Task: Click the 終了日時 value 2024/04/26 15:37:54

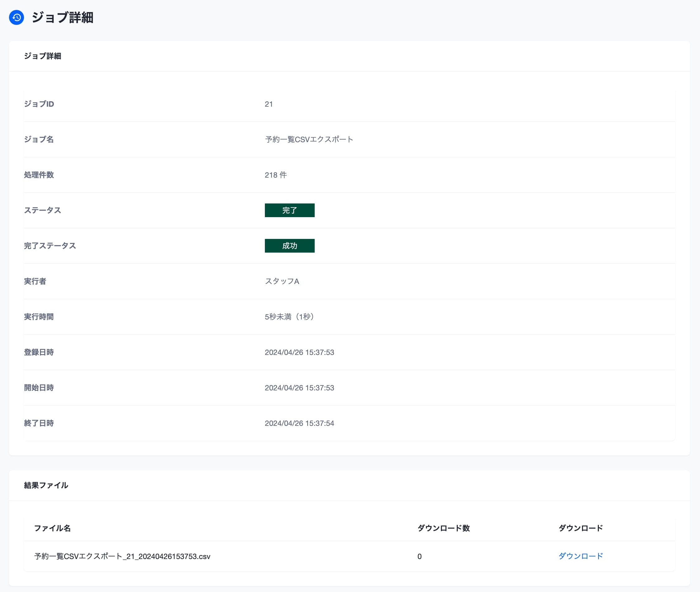Action: (x=299, y=423)
